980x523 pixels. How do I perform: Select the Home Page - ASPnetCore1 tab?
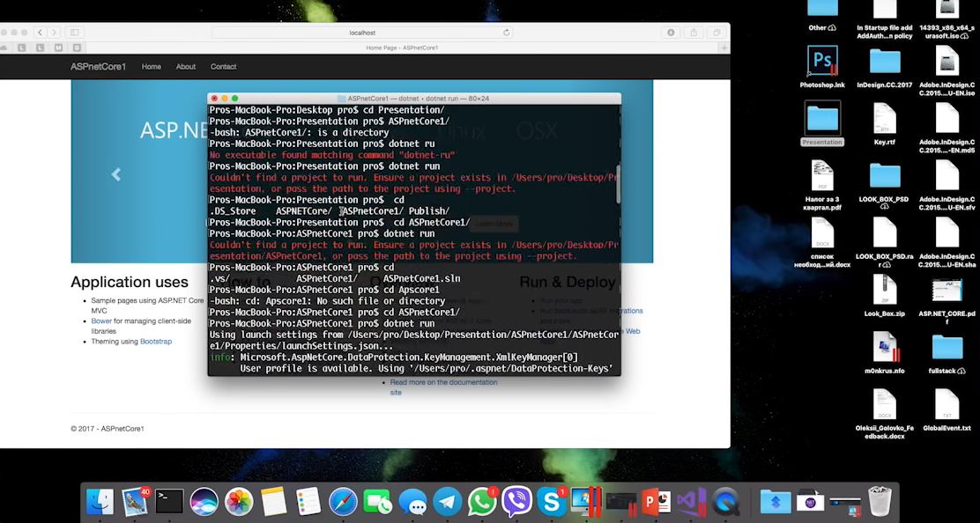pyautogui.click(x=402, y=48)
